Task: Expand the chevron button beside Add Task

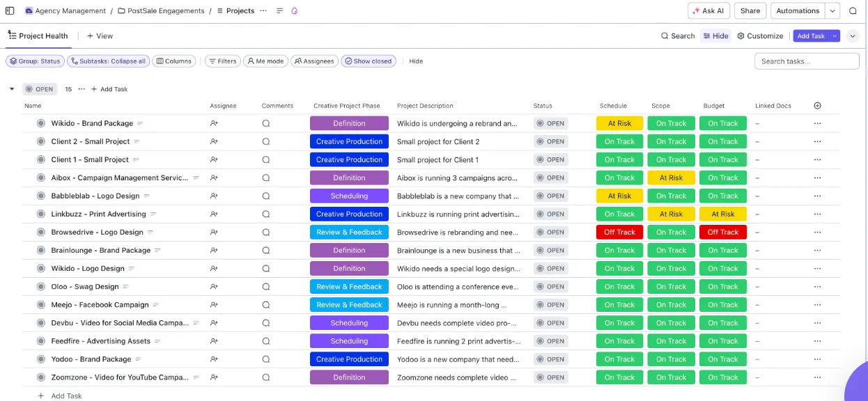Action: point(853,36)
